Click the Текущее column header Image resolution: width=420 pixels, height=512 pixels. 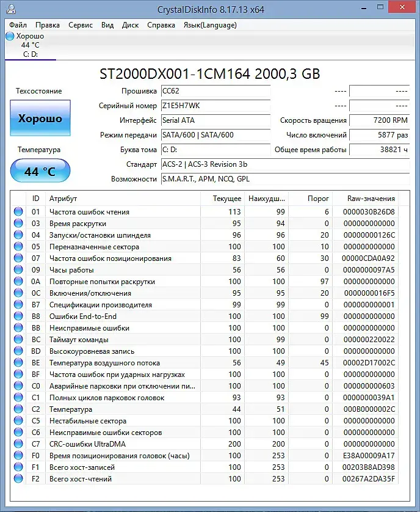tap(222, 199)
